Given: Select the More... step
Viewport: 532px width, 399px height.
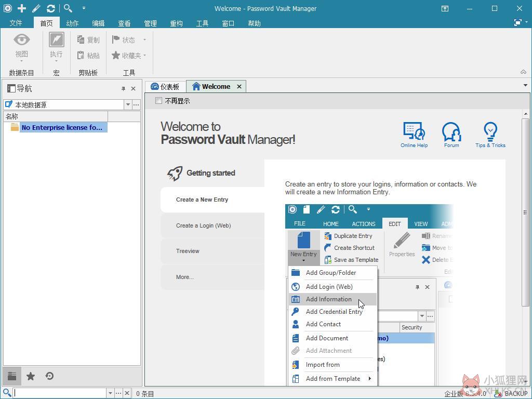Looking at the screenshot, I should point(212,277).
